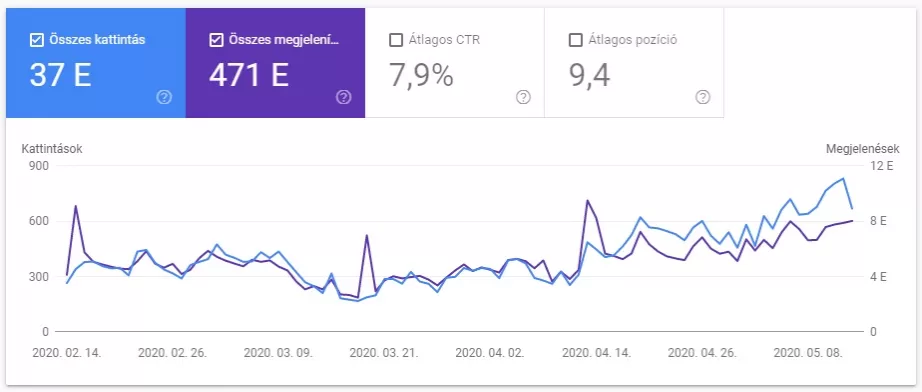Viewport: 922px width, 392px height.
Task: Select the 37 E clicks value
Action: click(61, 75)
